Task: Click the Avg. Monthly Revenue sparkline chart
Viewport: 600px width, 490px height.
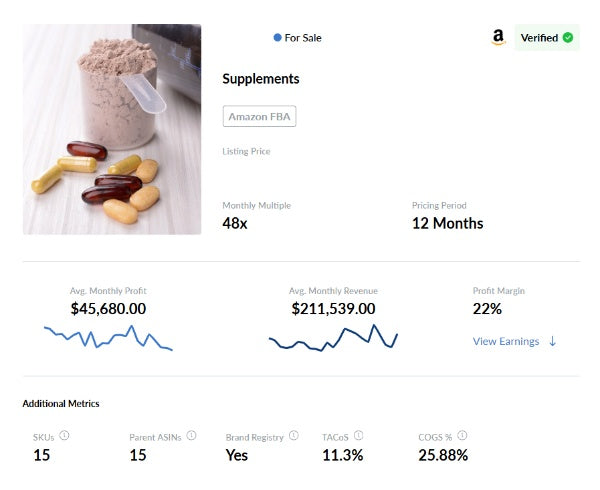Action: [x=333, y=337]
